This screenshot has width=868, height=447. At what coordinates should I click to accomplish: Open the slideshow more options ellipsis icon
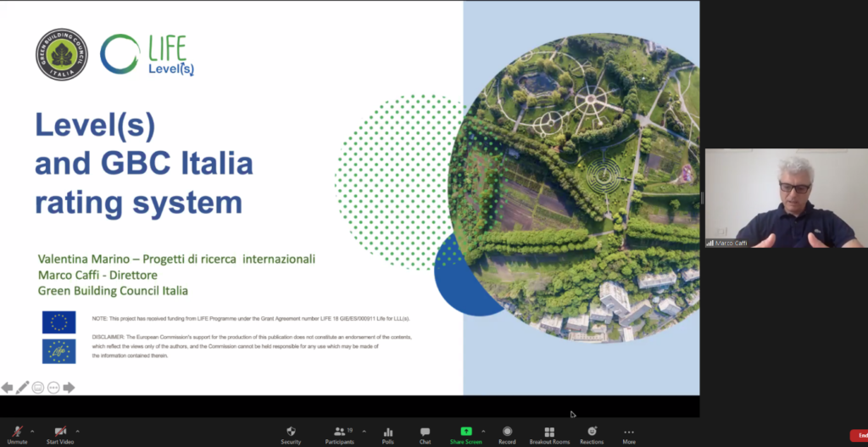tap(53, 387)
